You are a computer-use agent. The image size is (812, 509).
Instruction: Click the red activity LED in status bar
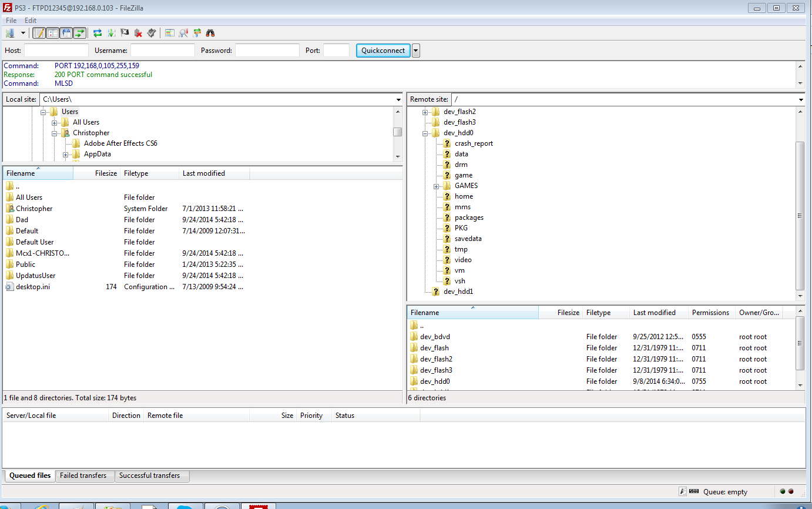tap(791, 491)
